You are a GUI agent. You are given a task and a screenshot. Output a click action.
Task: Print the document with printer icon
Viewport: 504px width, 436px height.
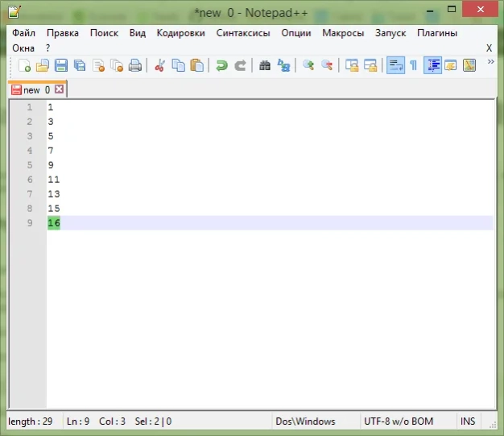click(135, 65)
